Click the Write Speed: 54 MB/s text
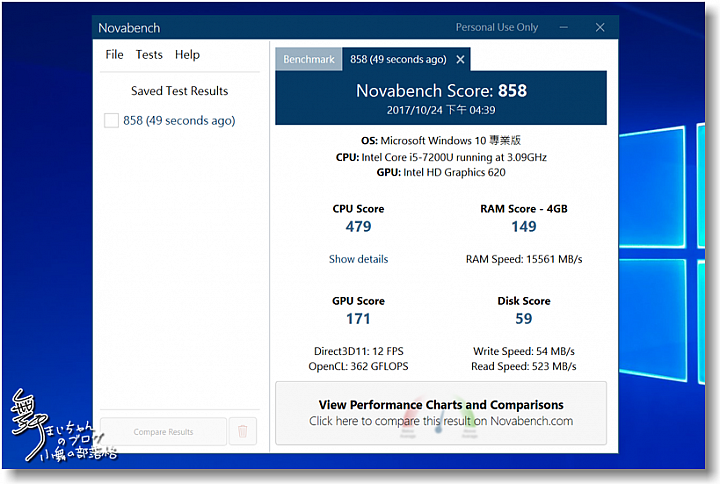Image resolution: width=720 pixels, height=484 pixels. [x=524, y=351]
